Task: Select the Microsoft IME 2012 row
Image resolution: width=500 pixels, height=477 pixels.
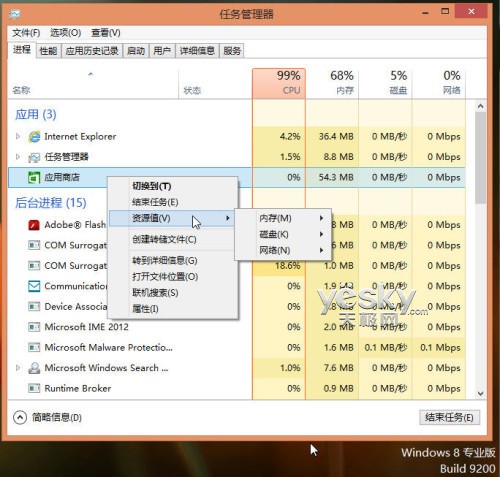Action: (x=237, y=327)
